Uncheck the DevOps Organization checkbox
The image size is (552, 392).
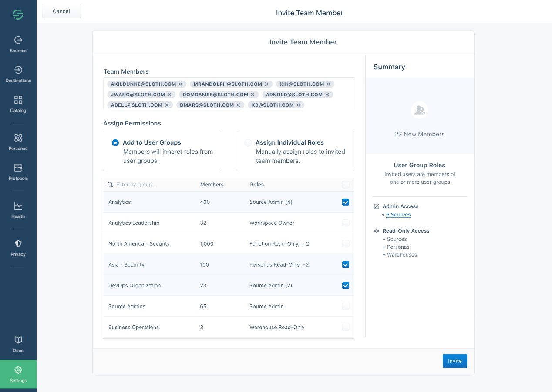pyautogui.click(x=346, y=286)
